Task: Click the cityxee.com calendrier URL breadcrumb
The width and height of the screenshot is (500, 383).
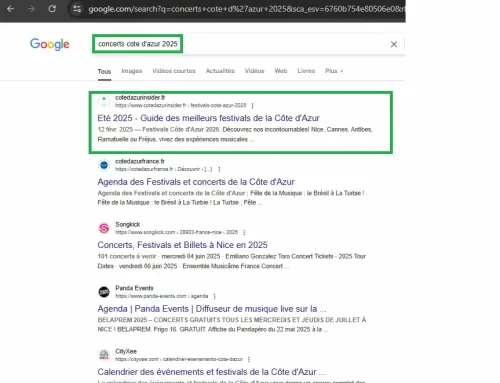Action: pyautogui.click(x=179, y=359)
